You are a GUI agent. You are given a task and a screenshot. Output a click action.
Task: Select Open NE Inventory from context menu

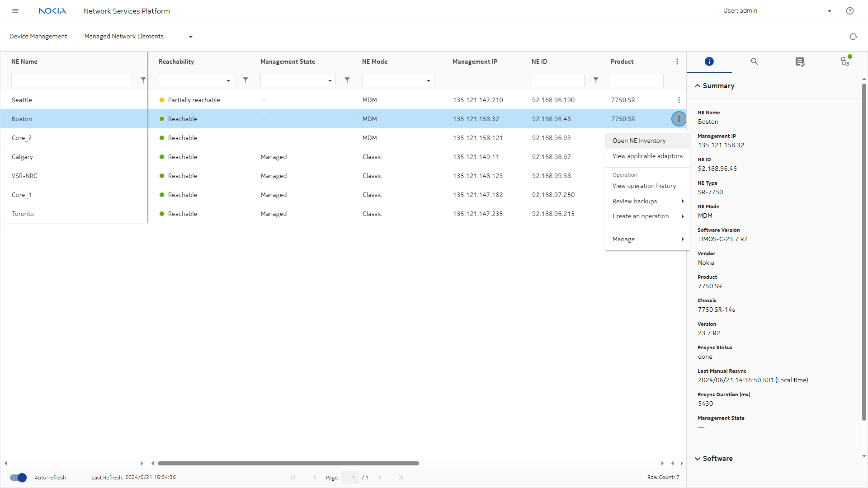pyautogui.click(x=639, y=141)
